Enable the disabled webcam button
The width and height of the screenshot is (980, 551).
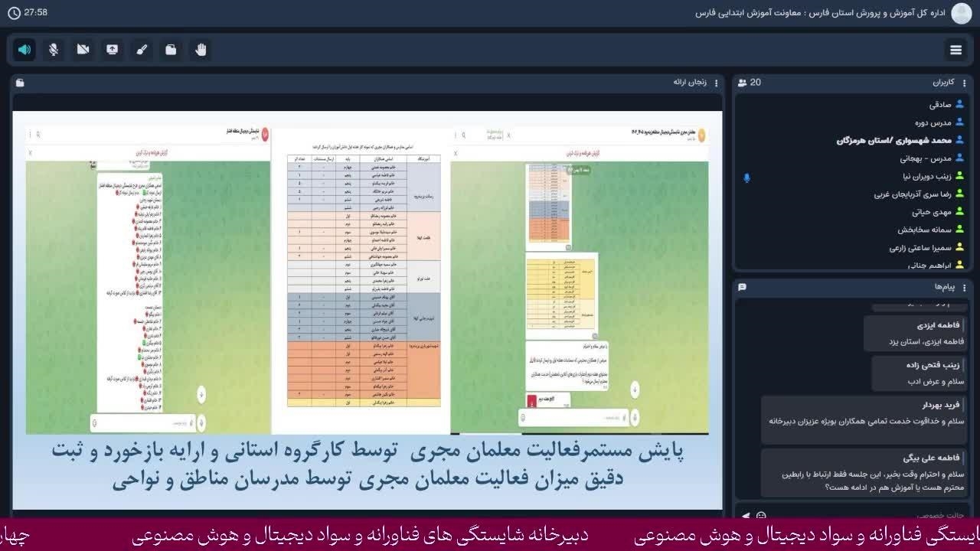point(83,50)
